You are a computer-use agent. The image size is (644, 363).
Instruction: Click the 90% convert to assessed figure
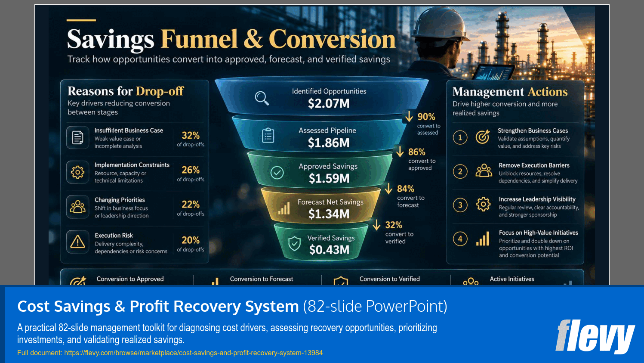pos(426,117)
